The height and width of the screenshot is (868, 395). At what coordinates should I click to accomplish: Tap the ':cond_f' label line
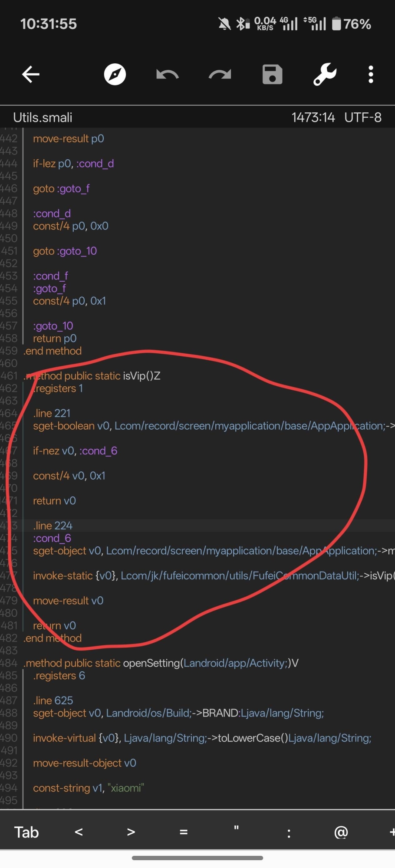pyautogui.click(x=50, y=276)
